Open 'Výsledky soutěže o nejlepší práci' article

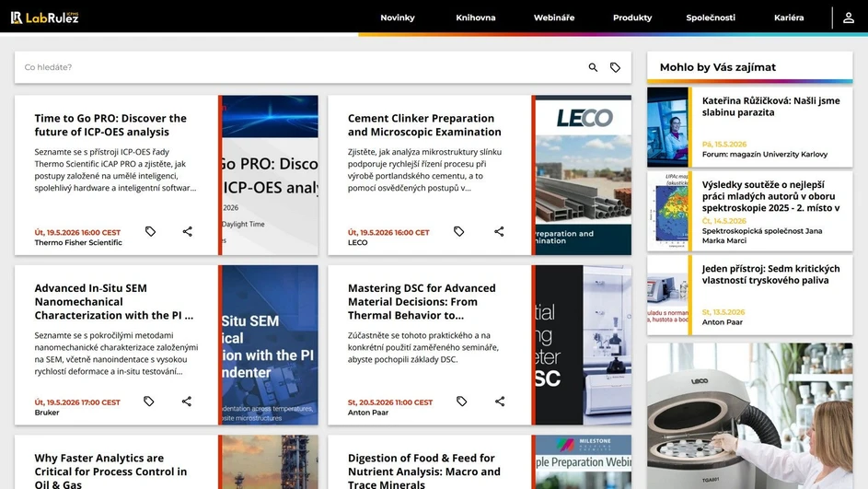(x=771, y=196)
